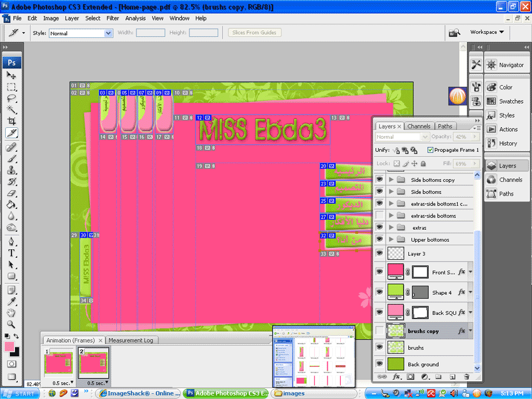This screenshot has height=399, width=532.
Task: Hide the Back ground layer
Action: (x=379, y=364)
